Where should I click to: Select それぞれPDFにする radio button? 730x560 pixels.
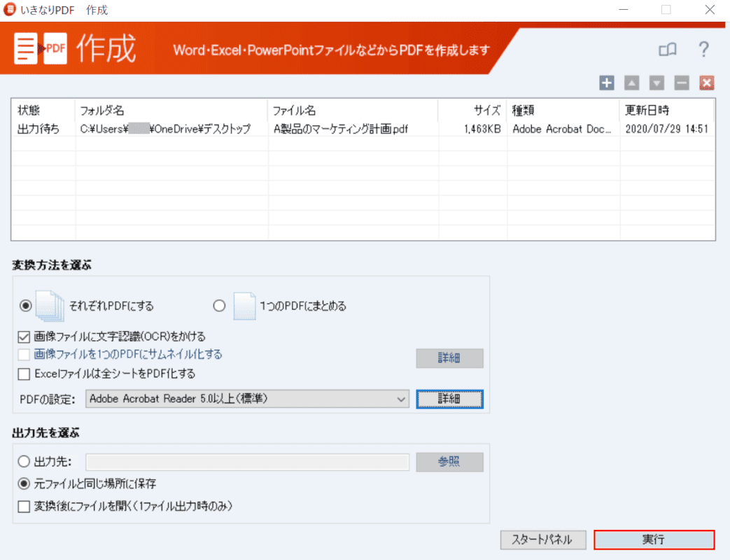point(25,306)
